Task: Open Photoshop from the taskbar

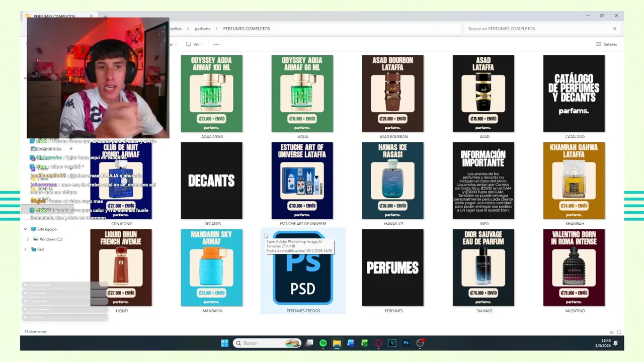Action: point(406,343)
